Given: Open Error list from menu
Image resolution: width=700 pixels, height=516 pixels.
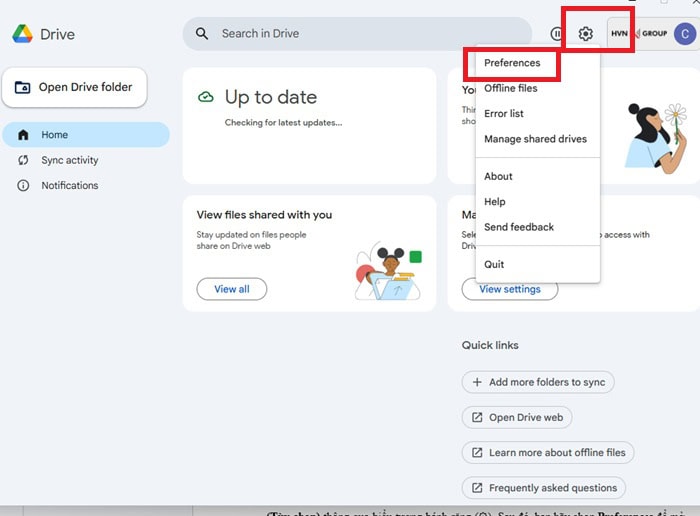Looking at the screenshot, I should (x=504, y=114).
